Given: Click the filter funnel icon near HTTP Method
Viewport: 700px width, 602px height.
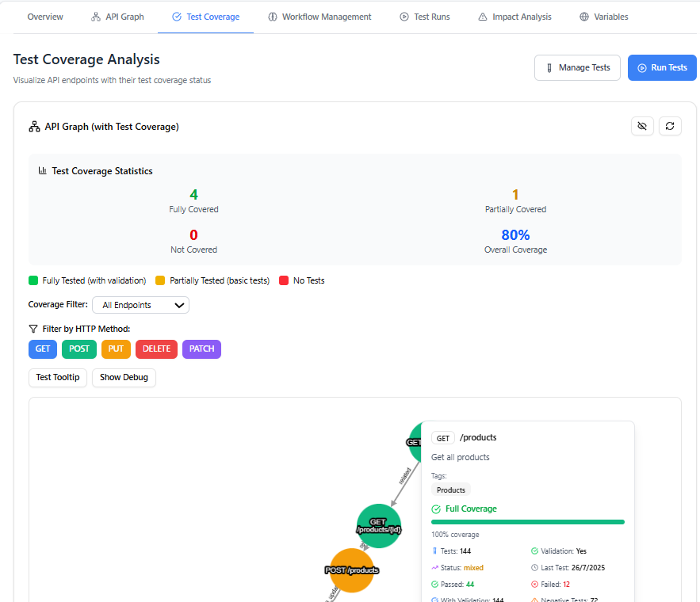Looking at the screenshot, I should 33,328.
